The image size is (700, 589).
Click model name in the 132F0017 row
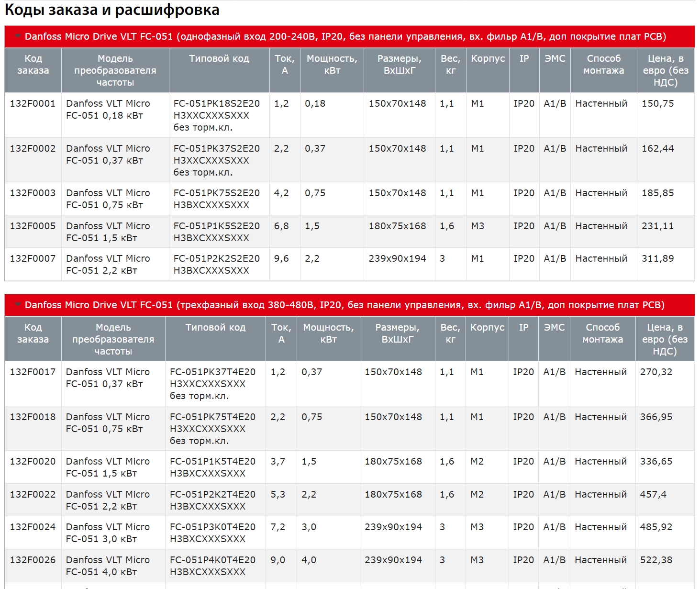click(x=108, y=378)
